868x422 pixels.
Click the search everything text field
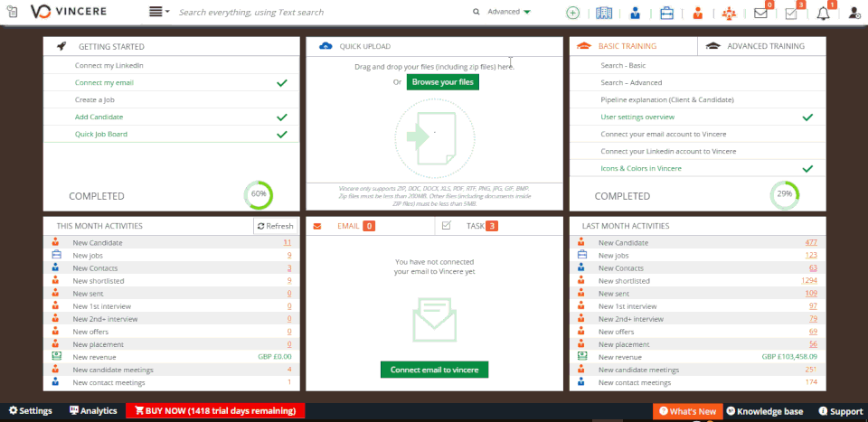tap(321, 12)
